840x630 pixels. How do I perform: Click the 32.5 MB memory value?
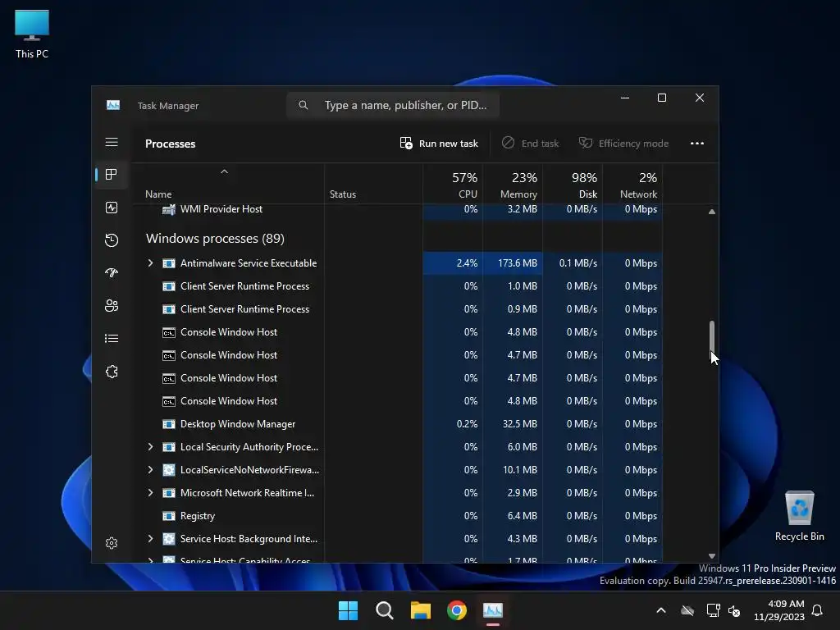coord(519,424)
